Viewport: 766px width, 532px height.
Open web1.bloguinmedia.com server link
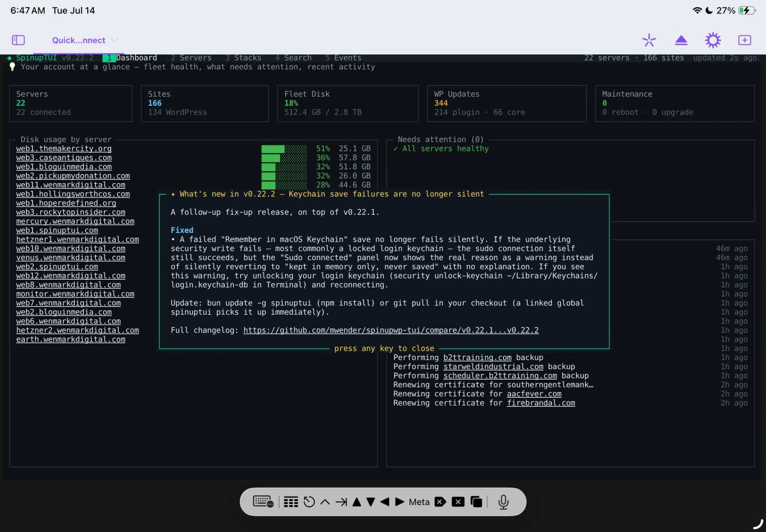[x=64, y=167]
